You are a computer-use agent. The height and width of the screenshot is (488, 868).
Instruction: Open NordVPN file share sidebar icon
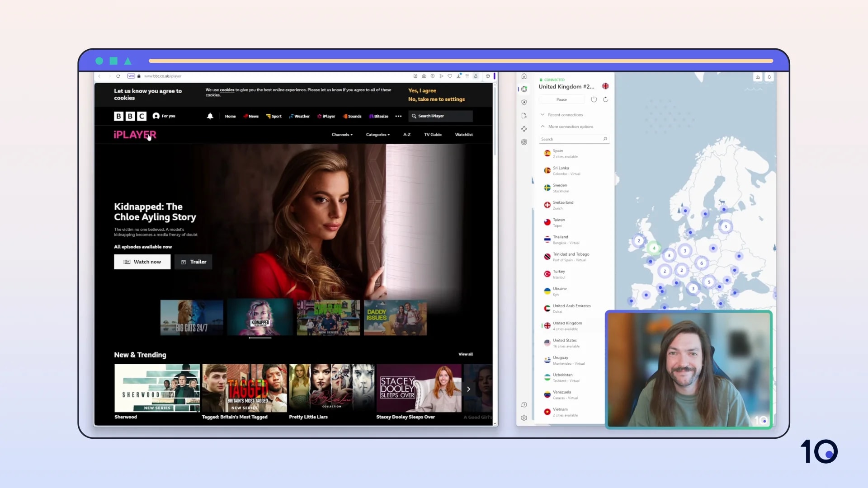tap(524, 116)
